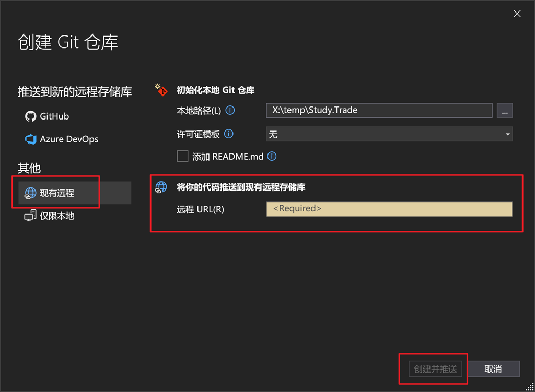535x392 pixels.
Task: Open the 许可证模板 dropdown showing 无
Action: pos(389,134)
